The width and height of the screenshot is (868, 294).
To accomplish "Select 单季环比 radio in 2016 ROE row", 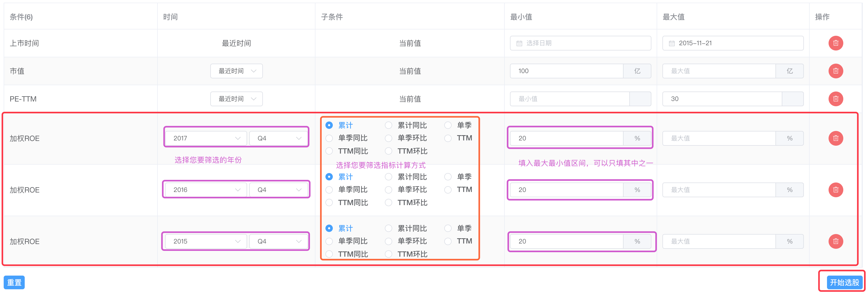I will (x=389, y=190).
